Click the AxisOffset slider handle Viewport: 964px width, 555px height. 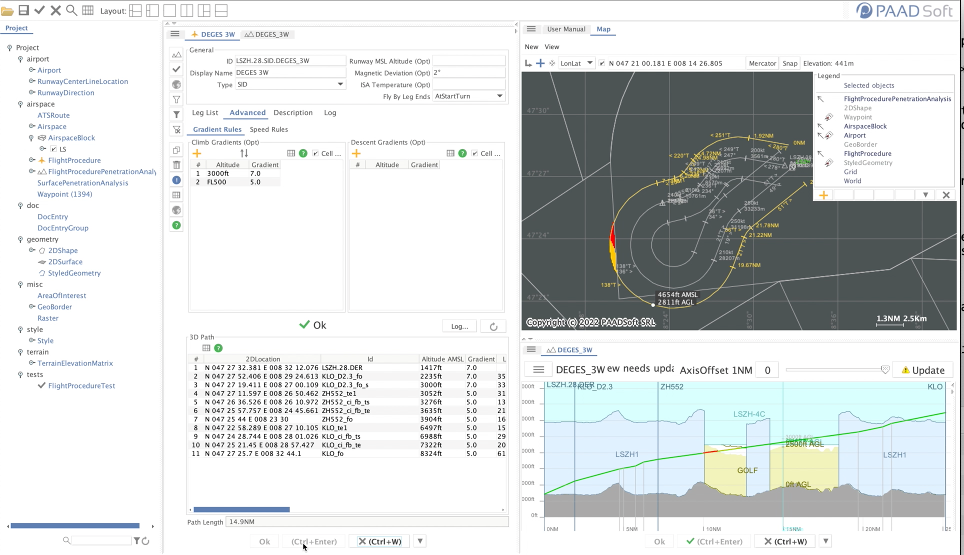[x=885, y=369]
